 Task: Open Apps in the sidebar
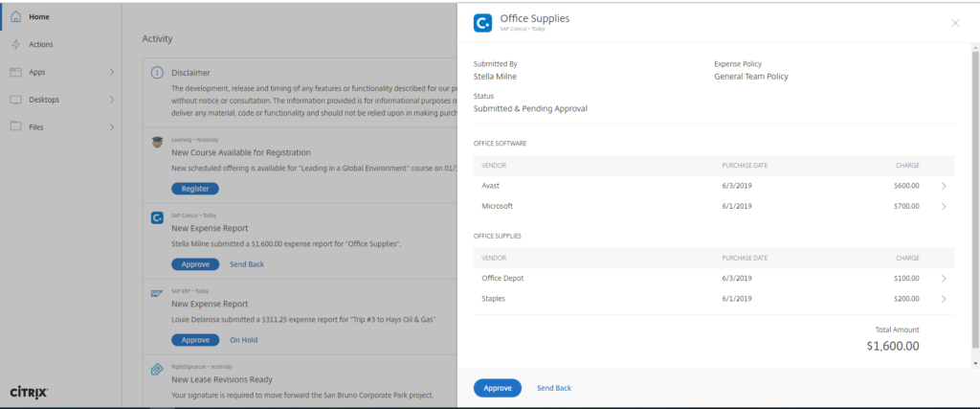point(61,72)
